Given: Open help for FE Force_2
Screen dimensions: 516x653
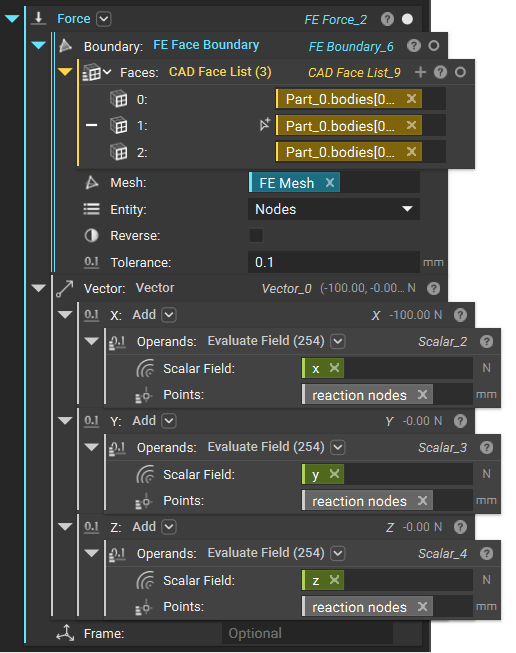Looking at the screenshot, I should pyautogui.click(x=387, y=19).
